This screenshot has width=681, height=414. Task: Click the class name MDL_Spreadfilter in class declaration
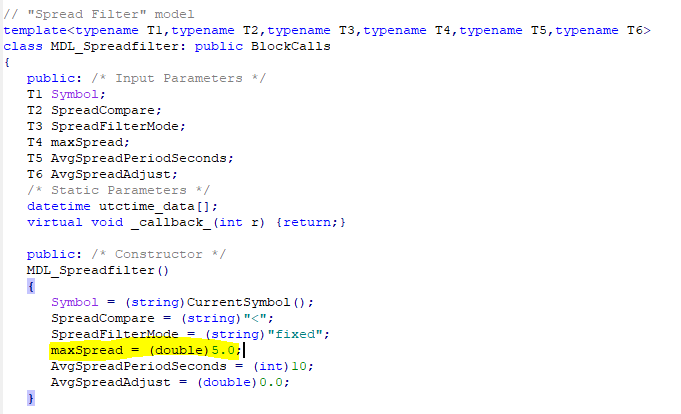click(115, 46)
